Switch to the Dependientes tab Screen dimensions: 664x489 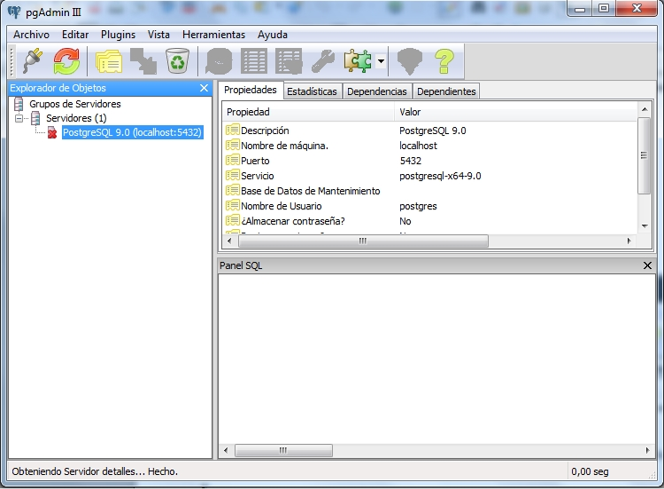(x=446, y=91)
